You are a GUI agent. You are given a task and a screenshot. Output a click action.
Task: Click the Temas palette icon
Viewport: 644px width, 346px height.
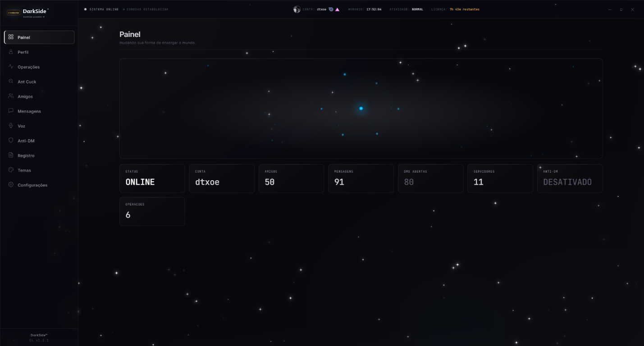coord(11,170)
